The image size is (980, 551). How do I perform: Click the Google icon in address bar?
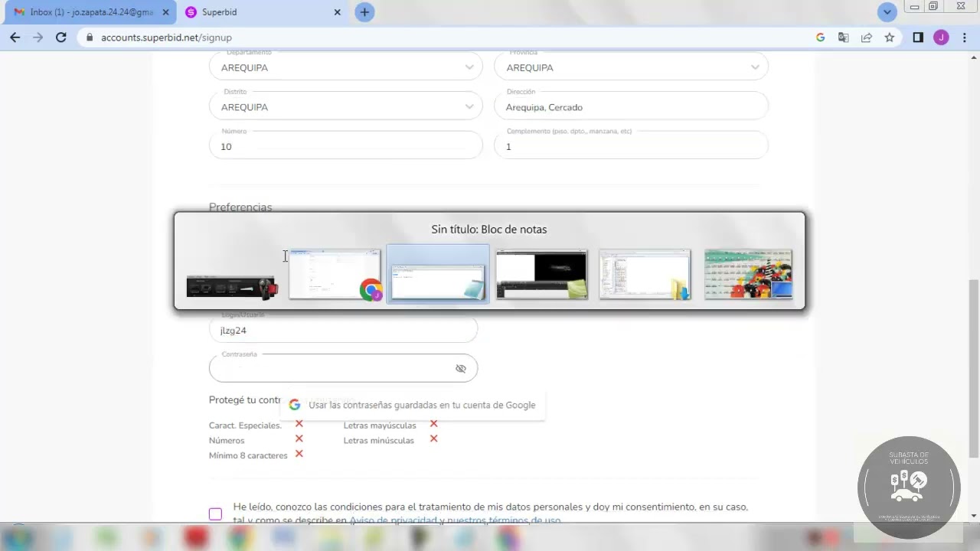click(x=820, y=37)
